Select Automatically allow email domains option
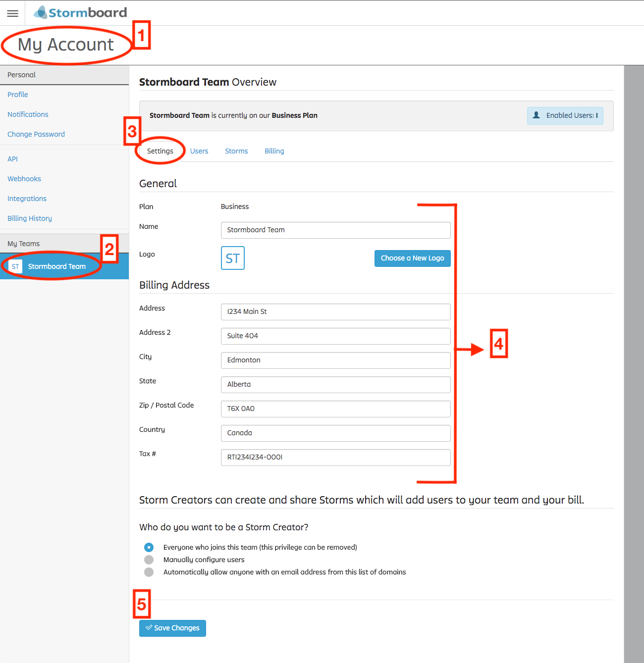The image size is (644, 663). [149, 572]
